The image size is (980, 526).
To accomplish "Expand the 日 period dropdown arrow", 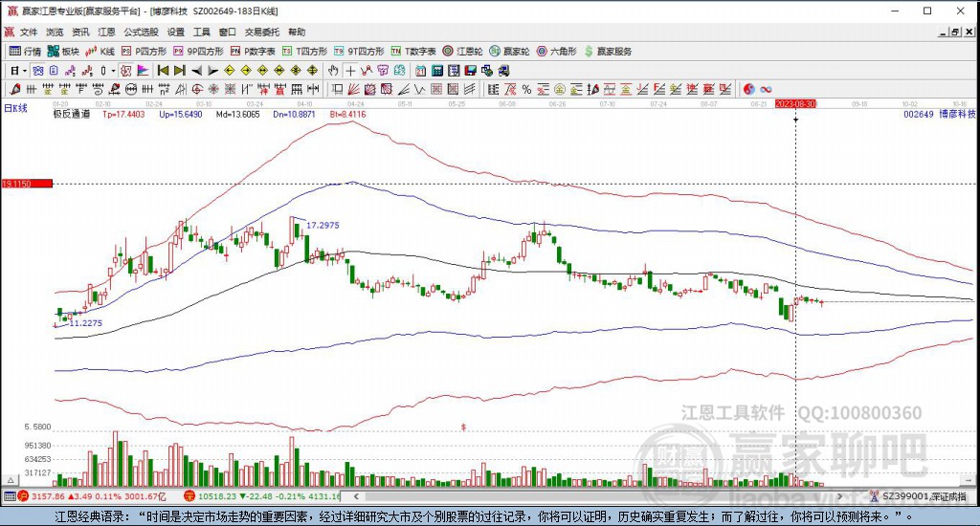I will tap(24, 71).
